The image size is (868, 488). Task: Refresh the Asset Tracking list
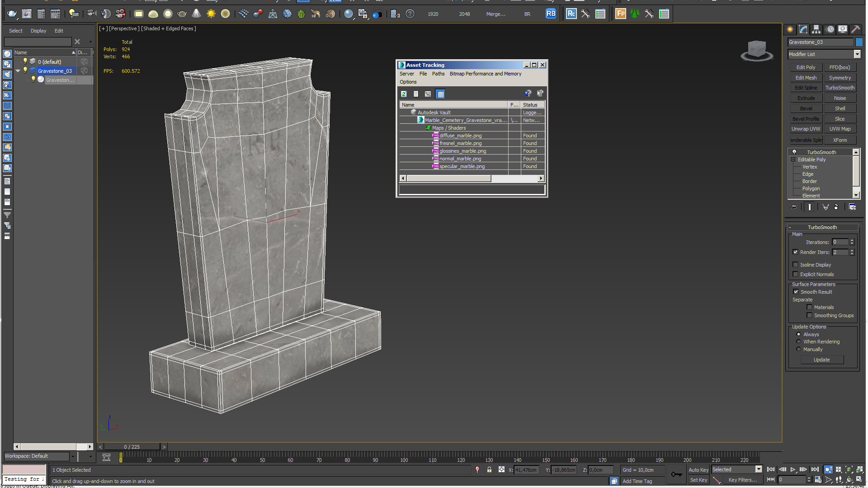click(404, 94)
